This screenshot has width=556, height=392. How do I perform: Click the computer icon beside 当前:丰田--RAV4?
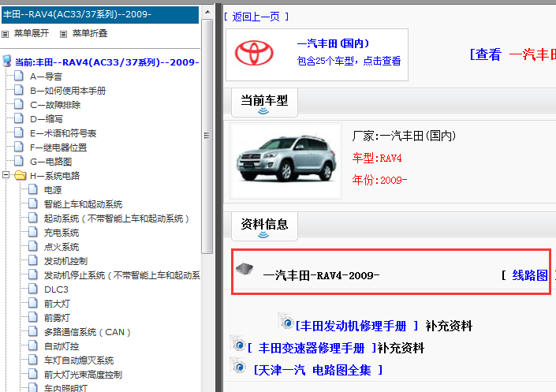click(x=7, y=61)
